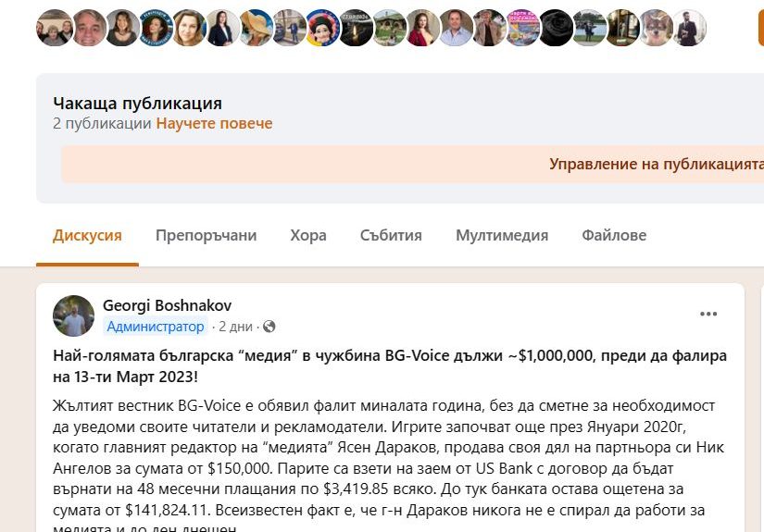Viewport: 764px width, 532px height.
Task: Switch to the Дискусия tab
Action: (x=87, y=235)
